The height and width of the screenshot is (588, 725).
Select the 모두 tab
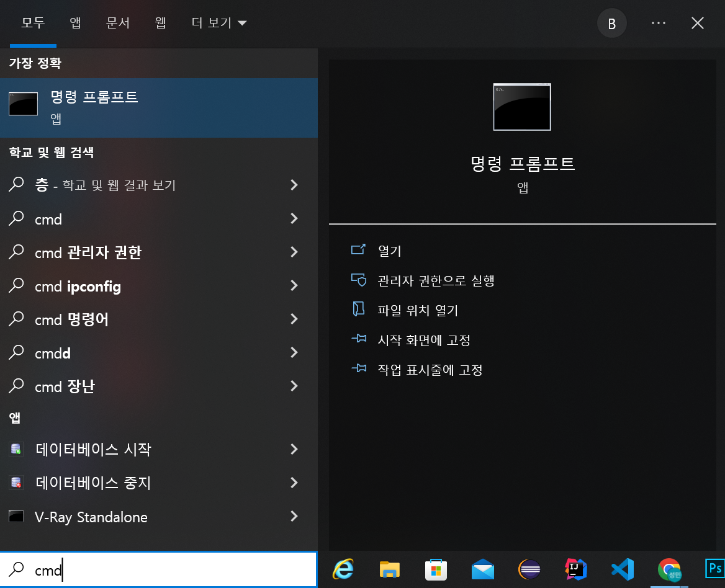(x=33, y=22)
